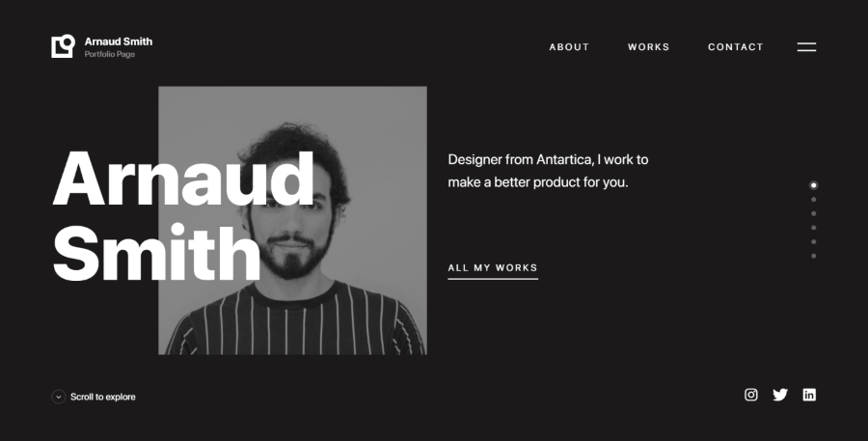Image resolution: width=868 pixels, height=441 pixels.
Task: Click the Arnaud Smith header site title
Action: pyautogui.click(x=119, y=41)
